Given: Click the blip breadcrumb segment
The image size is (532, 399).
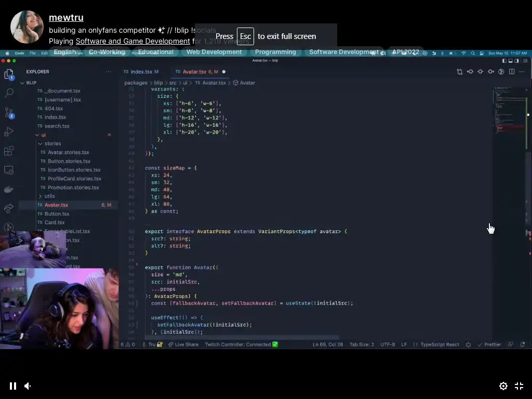Looking at the screenshot, I should (x=158, y=83).
